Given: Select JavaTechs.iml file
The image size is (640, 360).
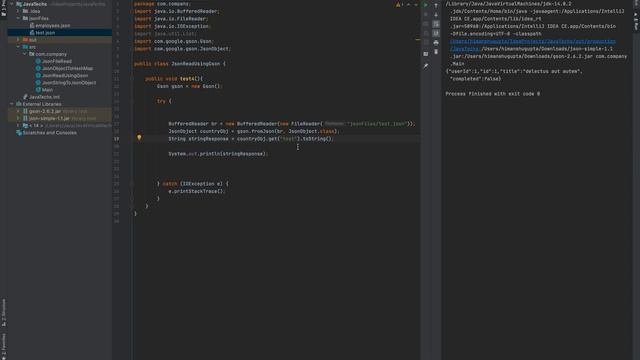Looking at the screenshot, I should pyautogui.click(x=44, y=97).
